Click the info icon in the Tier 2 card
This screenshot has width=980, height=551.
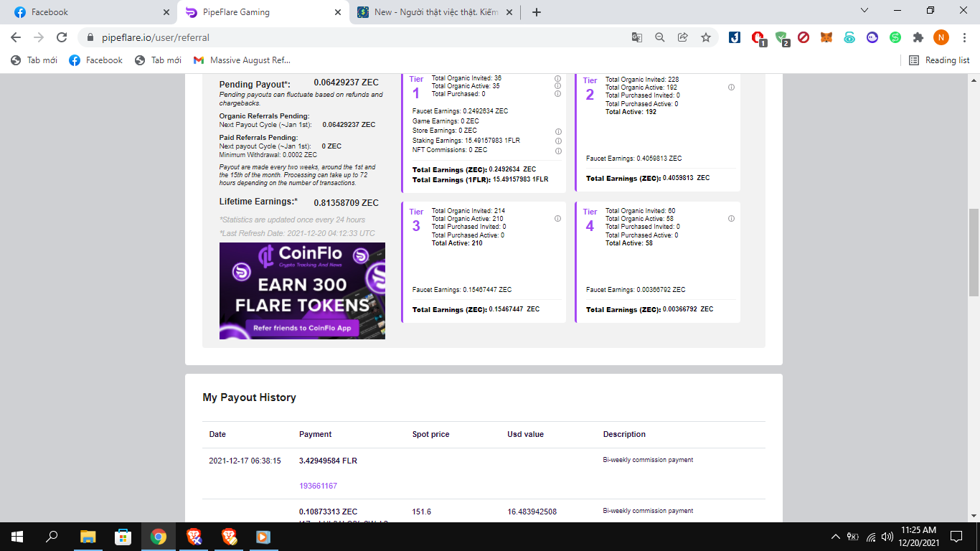coord(731,88)
